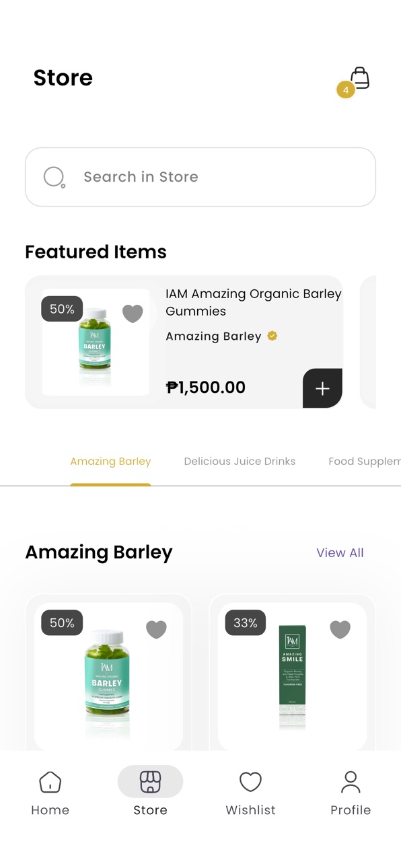The height and width of the screenshot is (868, 401).
Task: Switch to Delicious Juice Drinks tab
Action: click(240, 462)
